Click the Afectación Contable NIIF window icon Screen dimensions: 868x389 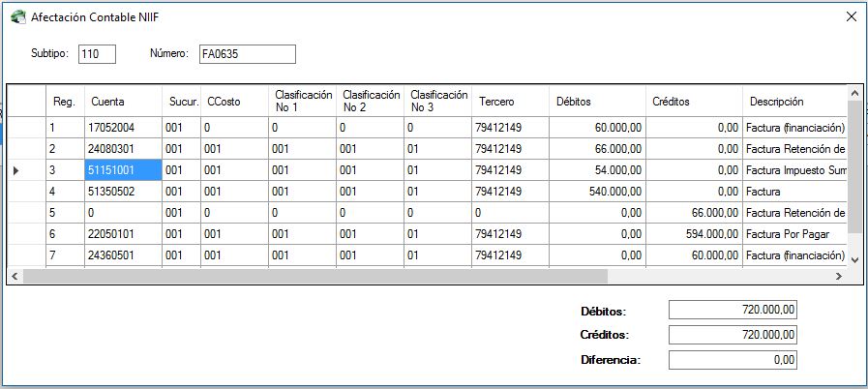[18, 17]
